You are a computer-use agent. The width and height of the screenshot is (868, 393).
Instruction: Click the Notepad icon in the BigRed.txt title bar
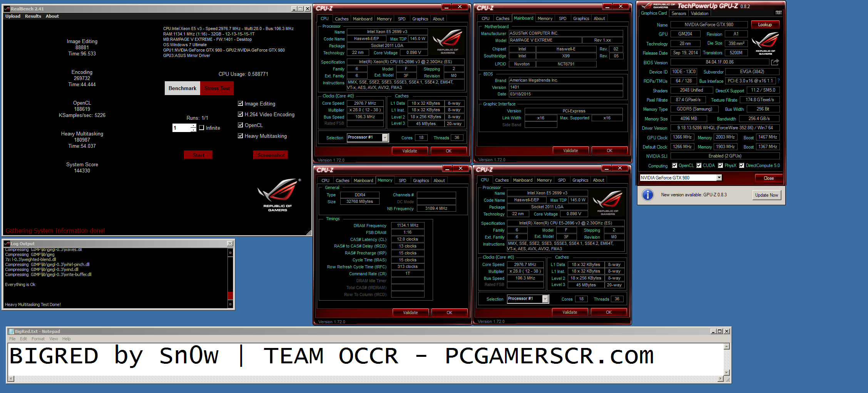pos(11,331)
